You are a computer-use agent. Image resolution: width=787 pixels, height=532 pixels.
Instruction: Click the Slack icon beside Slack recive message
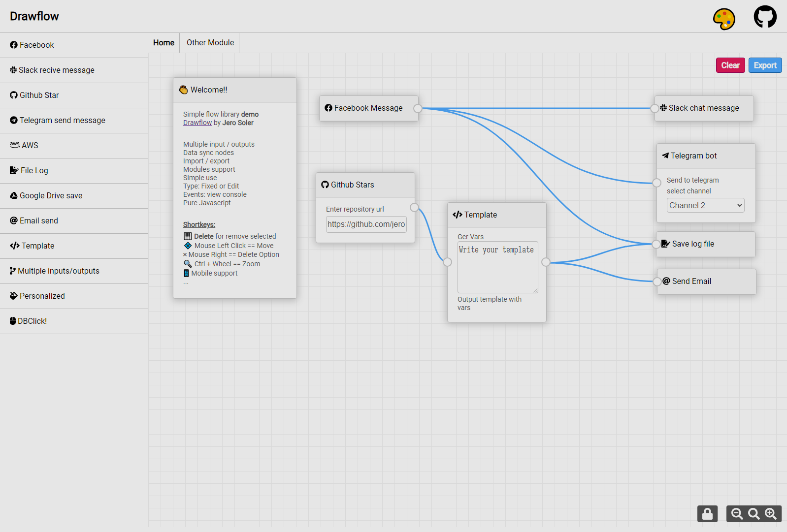point(13,70)
